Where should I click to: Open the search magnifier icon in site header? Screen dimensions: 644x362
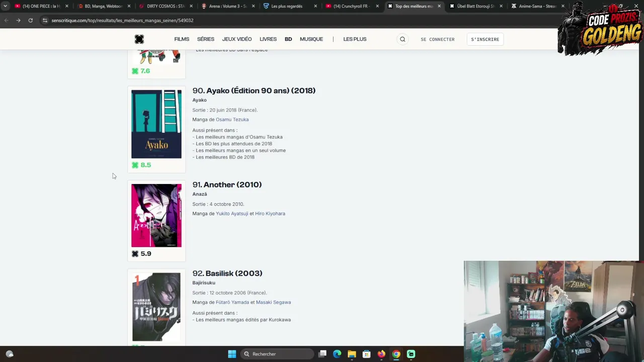403,39
